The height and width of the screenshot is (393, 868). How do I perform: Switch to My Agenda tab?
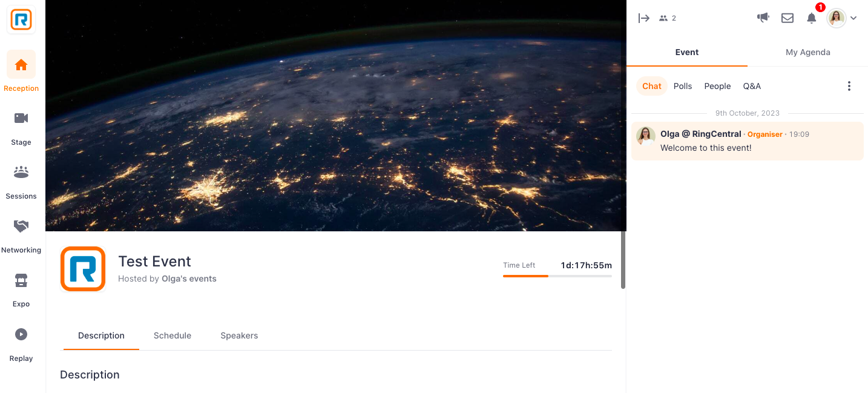click(808, 52)
